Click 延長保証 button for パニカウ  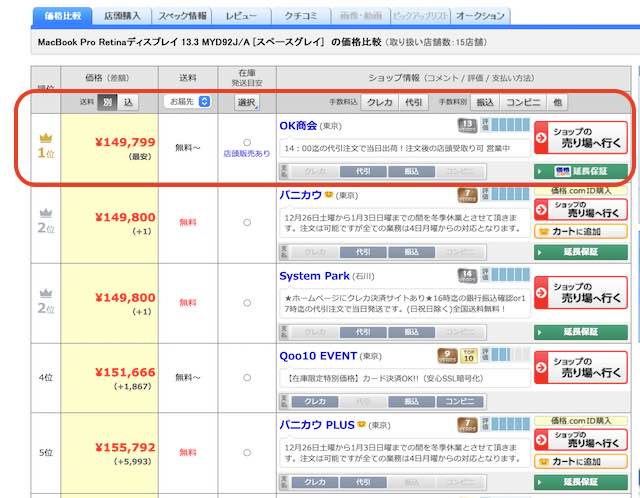coord(581,252)
